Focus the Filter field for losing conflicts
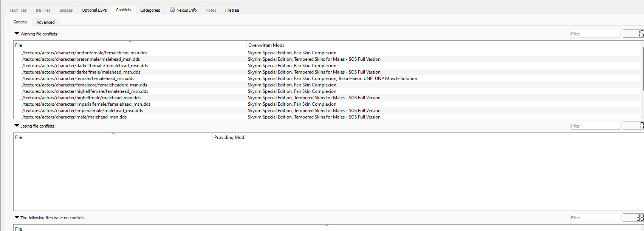The width and height of the screenshot is (644, 231). click(x=595, y=126)
